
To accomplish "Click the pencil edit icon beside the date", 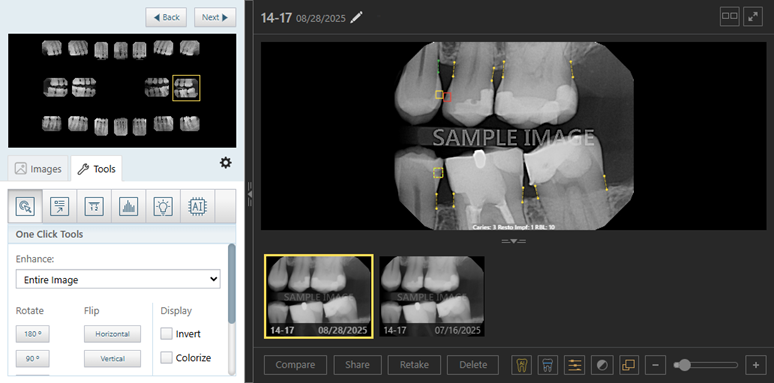I will click(x=356, y=18).
